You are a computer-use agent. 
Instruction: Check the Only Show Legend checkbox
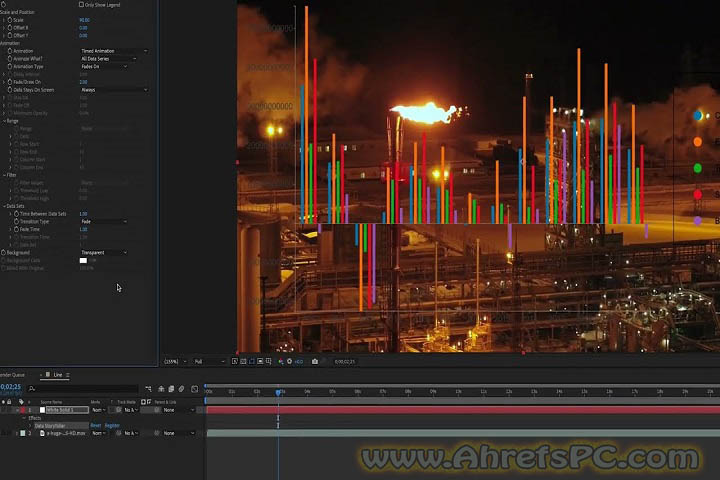pyautogui.click(x=81, y=5)
